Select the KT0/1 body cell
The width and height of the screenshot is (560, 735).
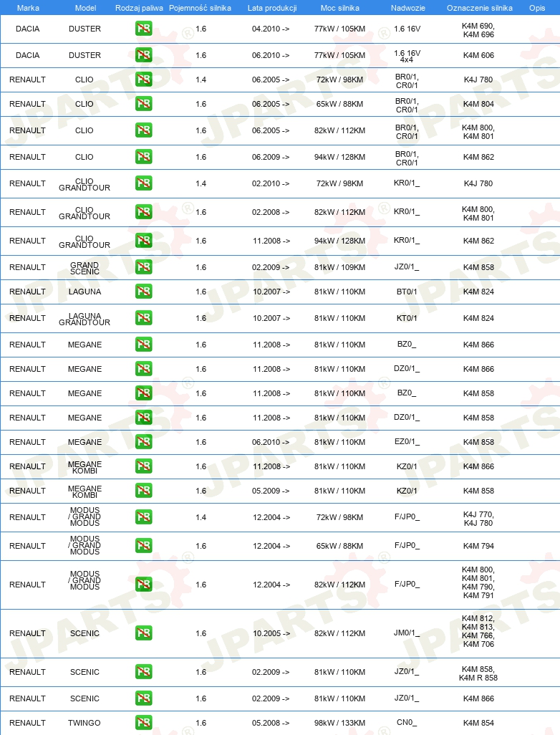coord(407,318)
